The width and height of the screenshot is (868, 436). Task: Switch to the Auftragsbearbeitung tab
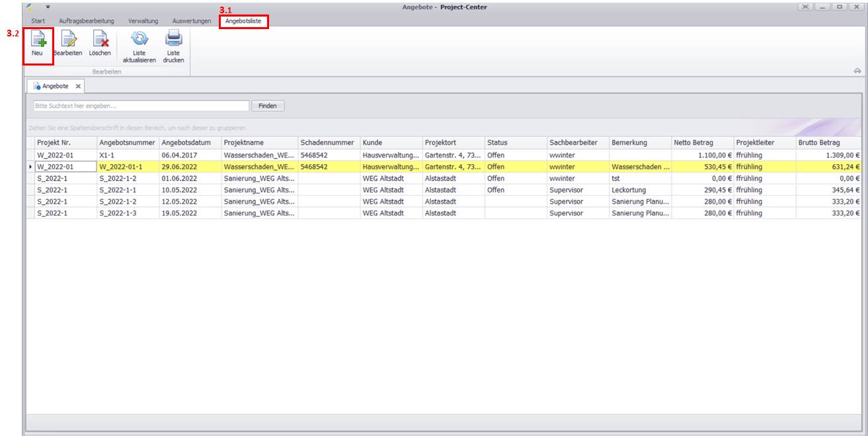click(87, 21)
